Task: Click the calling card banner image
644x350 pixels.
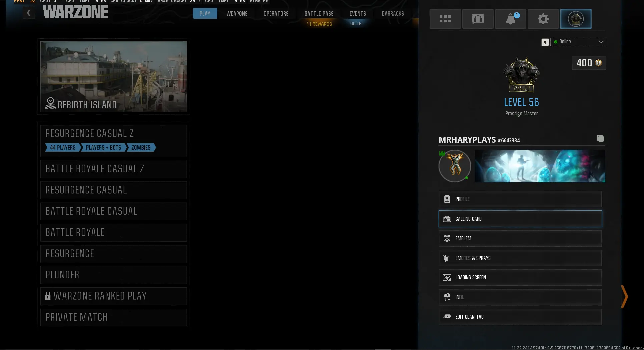Action: coord(540,166)
